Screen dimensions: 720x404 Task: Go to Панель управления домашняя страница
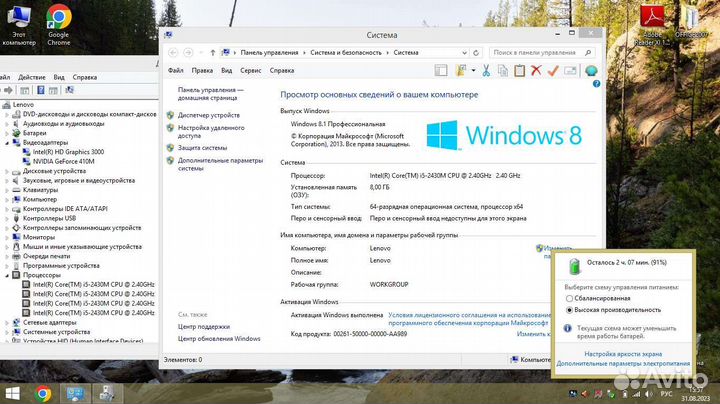pyautogui.click(x=210, y=94)
